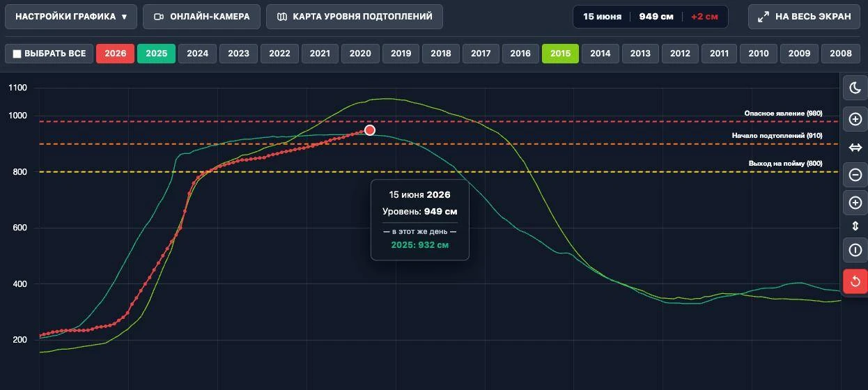Click the Начало подтоплений (910) label
This screenshot has width=868, height=390.
778,136
